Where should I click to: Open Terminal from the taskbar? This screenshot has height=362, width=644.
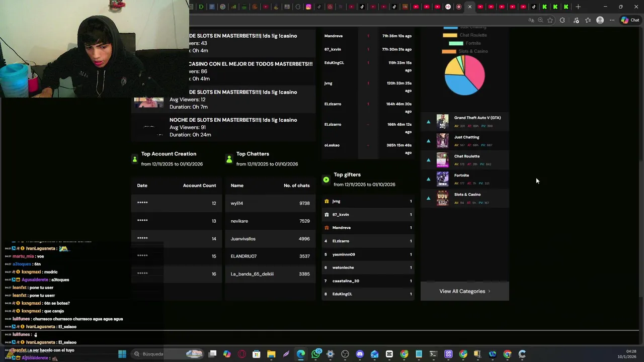(x=433, y=354)
